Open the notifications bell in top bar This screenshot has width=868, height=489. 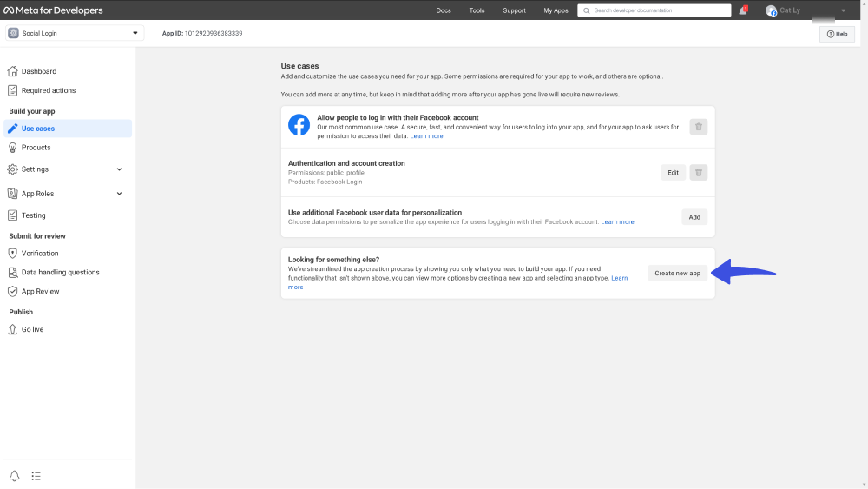[743, 10]
